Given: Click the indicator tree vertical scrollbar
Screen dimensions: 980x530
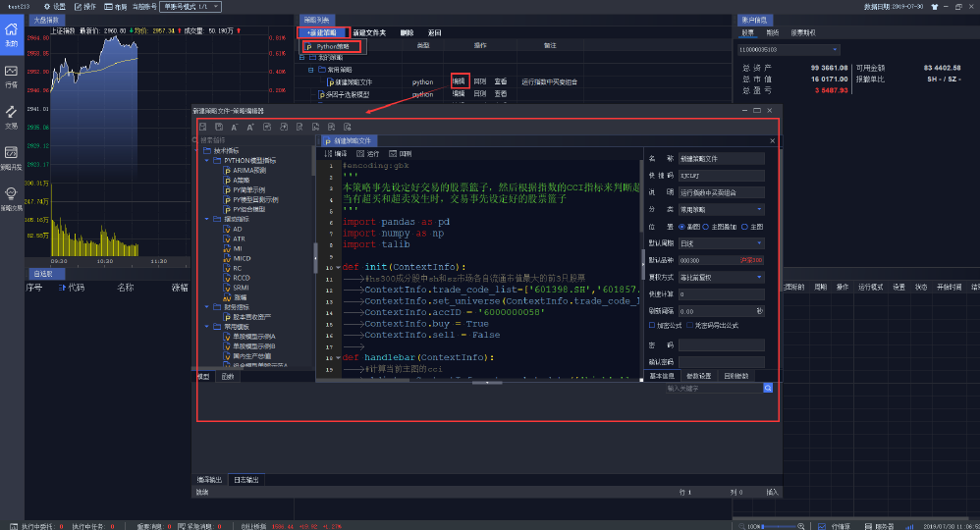Looking at the screenshot, I should point(313,161).
